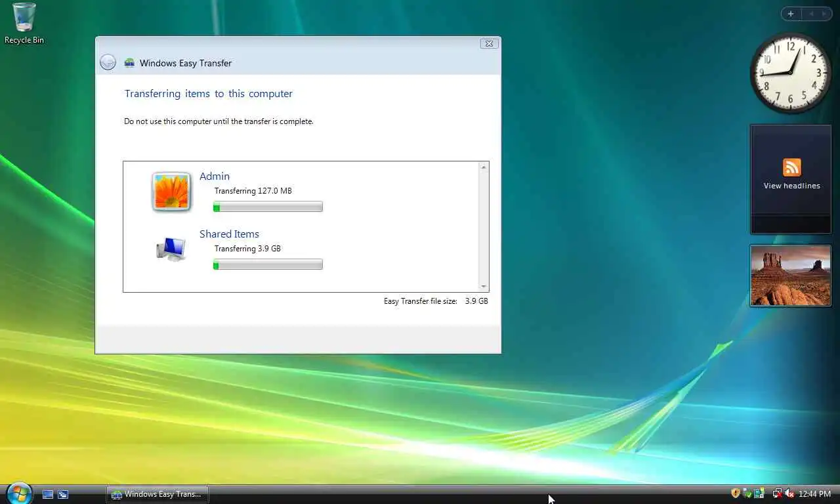
Task: Click the analog clock gadget
Action: pos(790,72)
